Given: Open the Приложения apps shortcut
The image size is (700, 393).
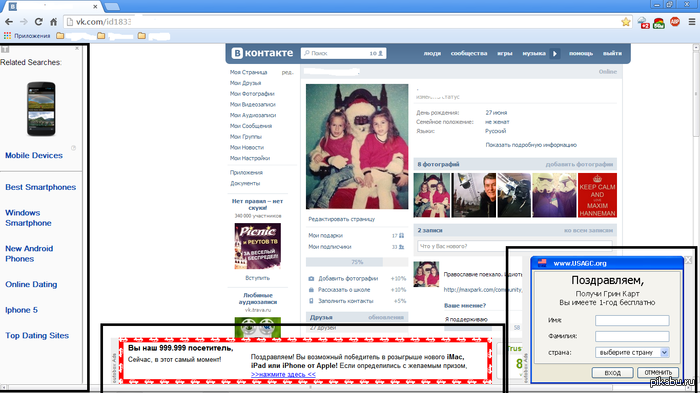Looking at the screenshot, I should pyautogui.click(x=27, y=36).
